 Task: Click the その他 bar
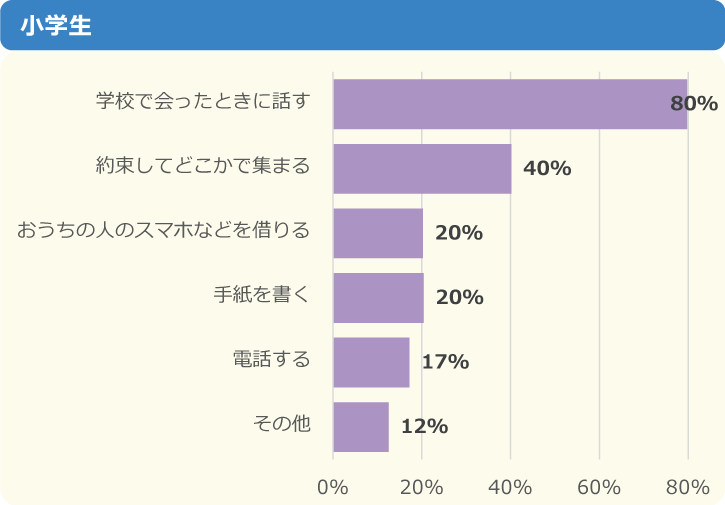pyautogui.click(x=360, y=426)
